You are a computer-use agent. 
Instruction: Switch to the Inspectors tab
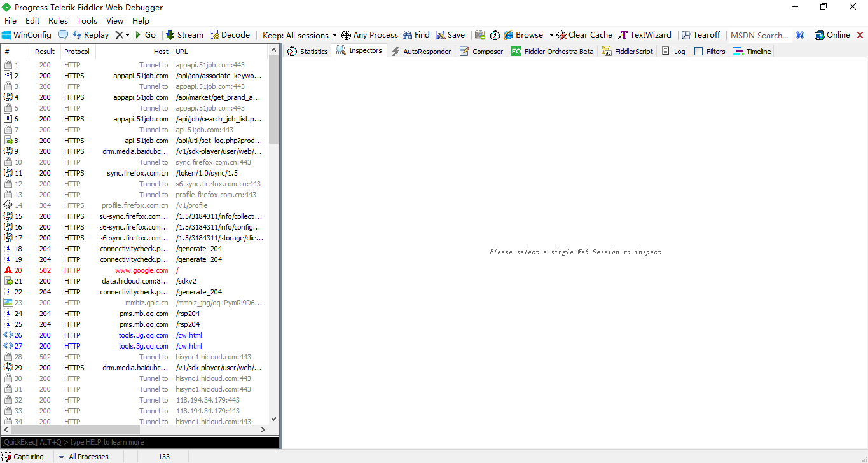click(359, 51)
